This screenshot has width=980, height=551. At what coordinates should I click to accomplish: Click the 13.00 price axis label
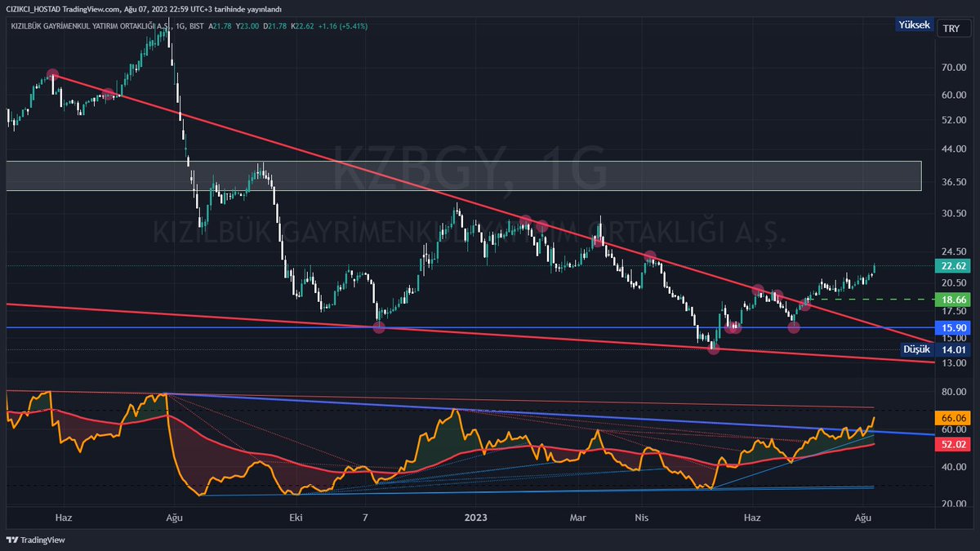point(954,362)
